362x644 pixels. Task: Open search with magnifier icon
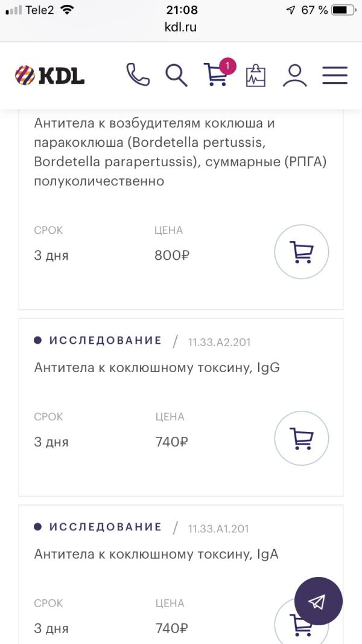(x=176, y=76)
